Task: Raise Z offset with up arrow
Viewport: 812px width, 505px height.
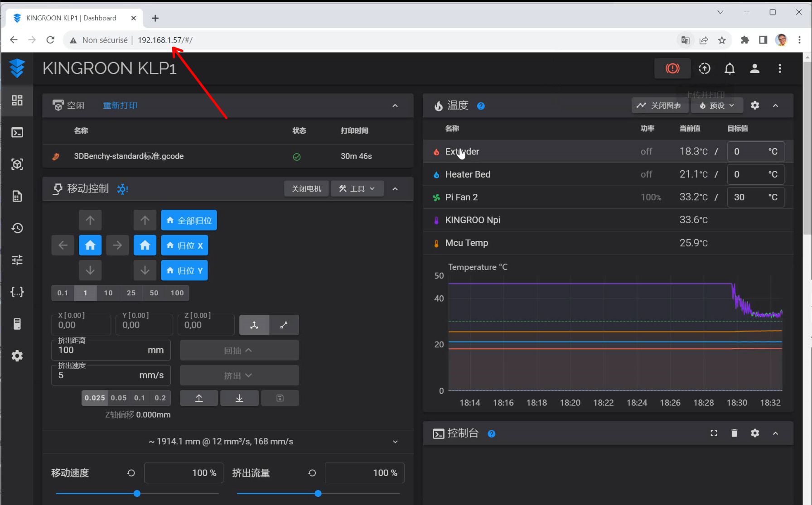Action: [x=199, y=398]
